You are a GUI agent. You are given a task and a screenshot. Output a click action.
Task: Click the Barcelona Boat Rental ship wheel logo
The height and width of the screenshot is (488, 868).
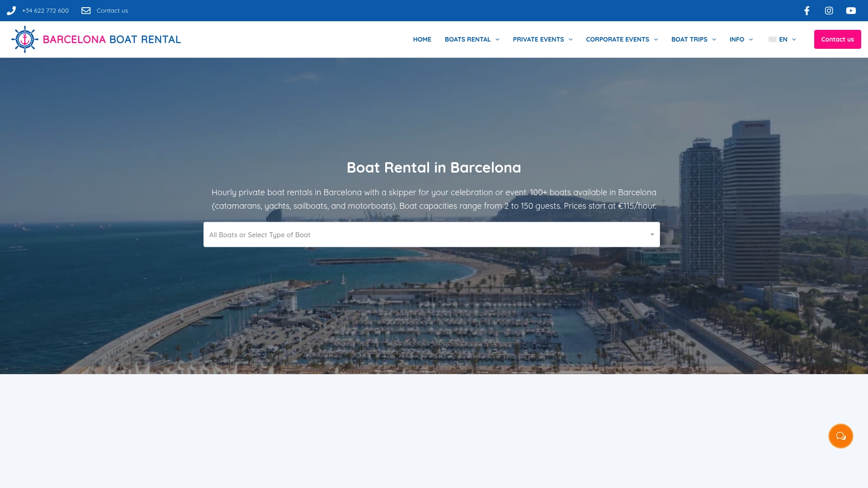25,39
